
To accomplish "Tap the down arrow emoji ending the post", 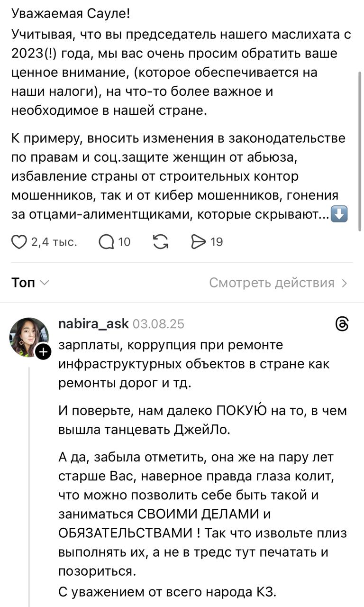I will pyautogui.click(x=339, y=215).
